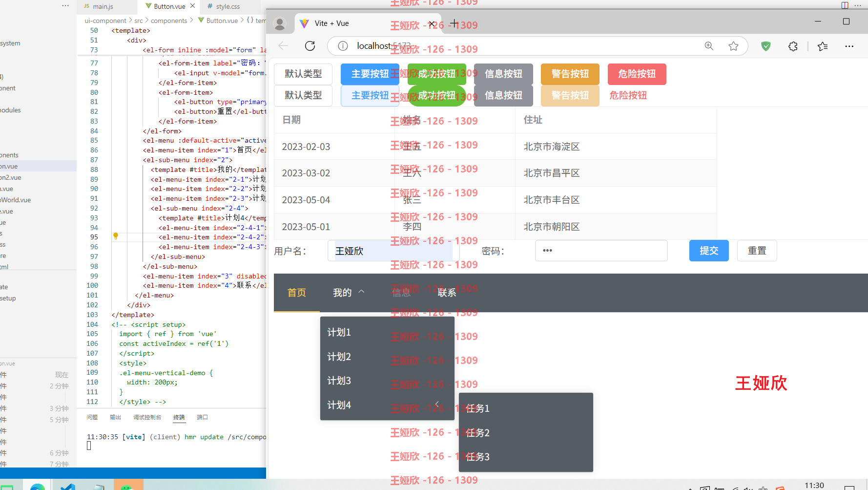
Task: Reload the localhost page in browser
Action: tap(310, 46)
